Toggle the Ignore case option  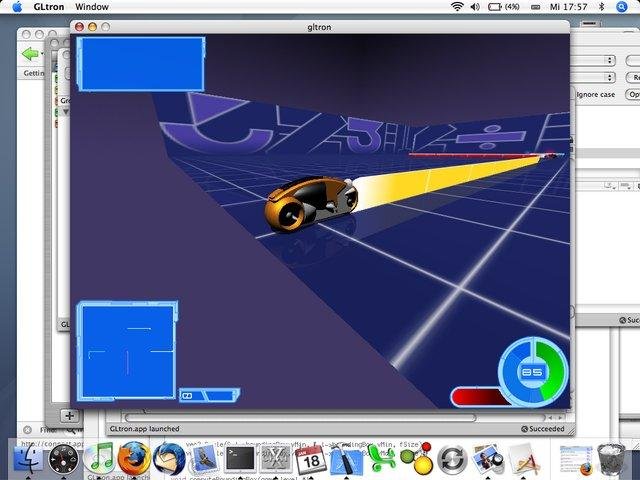tap(595, 94)
